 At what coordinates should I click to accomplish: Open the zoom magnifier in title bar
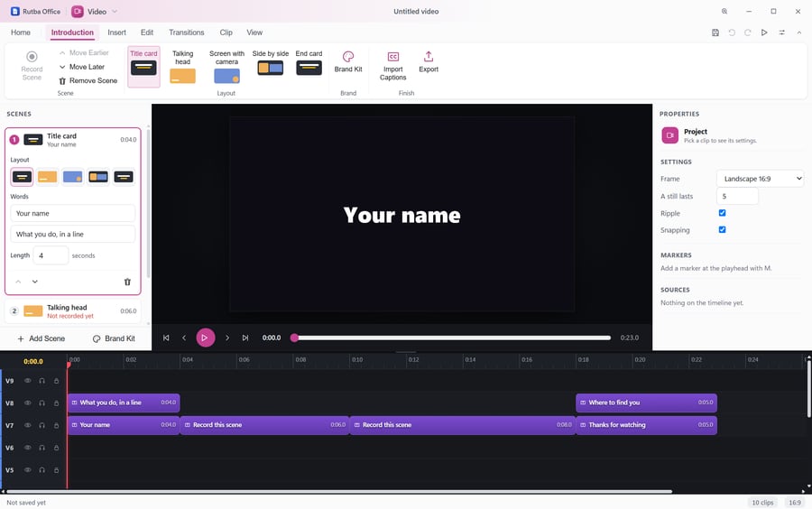724,12
